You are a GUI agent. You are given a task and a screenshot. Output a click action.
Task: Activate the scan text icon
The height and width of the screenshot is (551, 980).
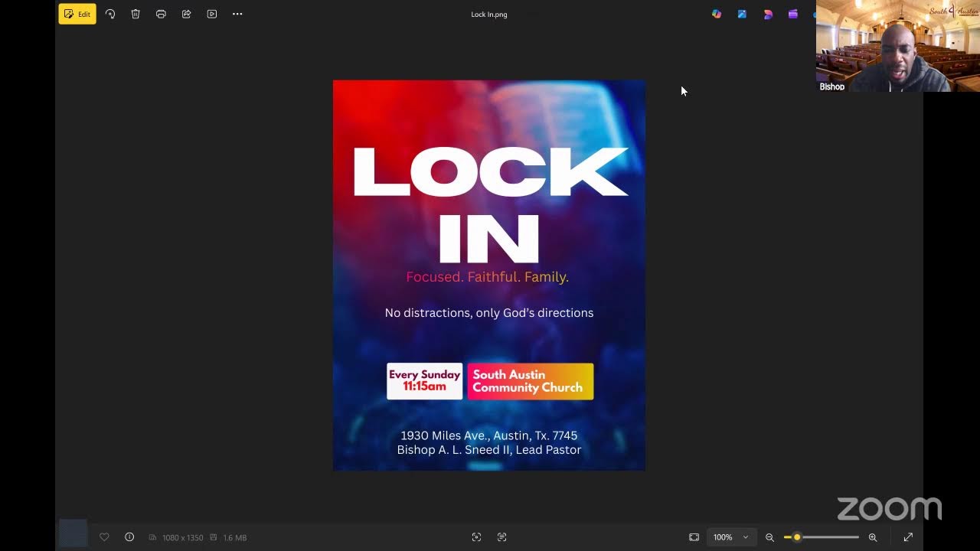(x=502, y=537)
